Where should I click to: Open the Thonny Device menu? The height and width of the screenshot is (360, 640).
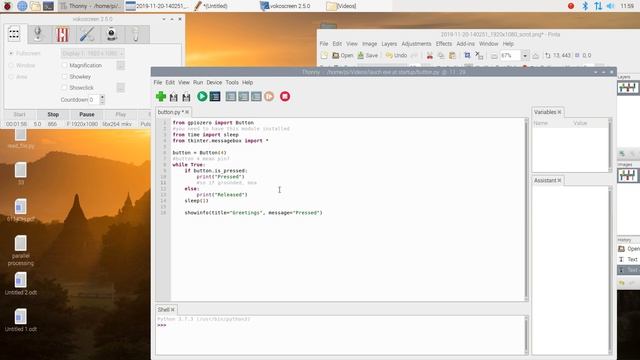[x=214, y=82]
